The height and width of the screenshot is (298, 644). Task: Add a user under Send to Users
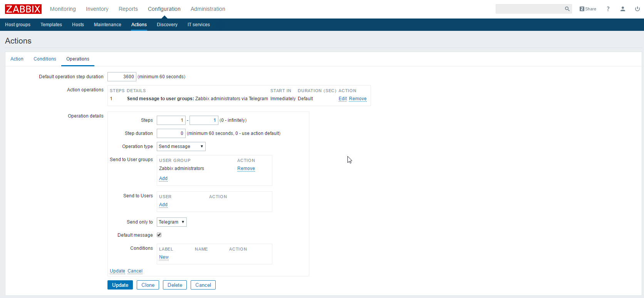click(163, 205)
